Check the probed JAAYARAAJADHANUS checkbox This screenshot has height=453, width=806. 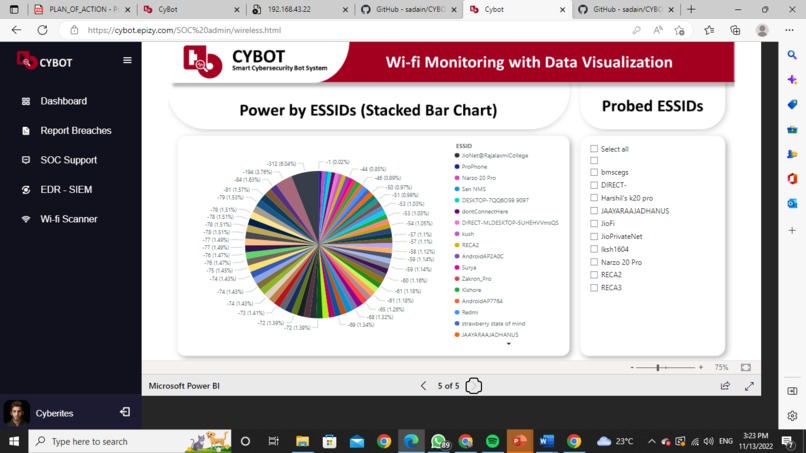[x=594, y=211]
